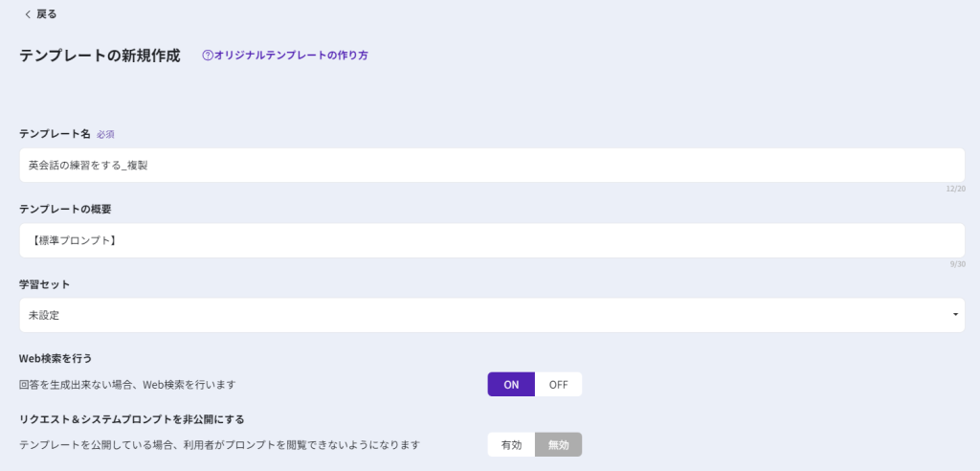
Task: Click the question mark help icon
Action: pos(207,56)
